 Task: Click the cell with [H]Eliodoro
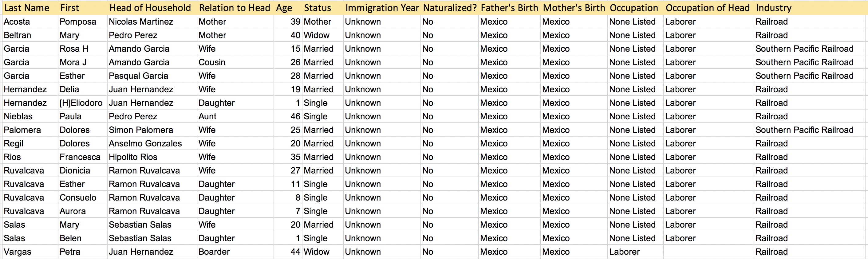83,103
